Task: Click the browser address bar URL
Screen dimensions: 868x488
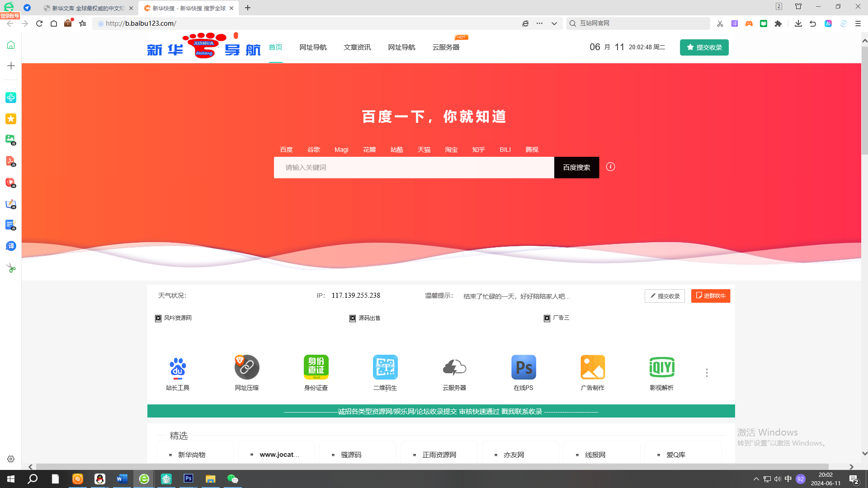Action: (141, 23)
